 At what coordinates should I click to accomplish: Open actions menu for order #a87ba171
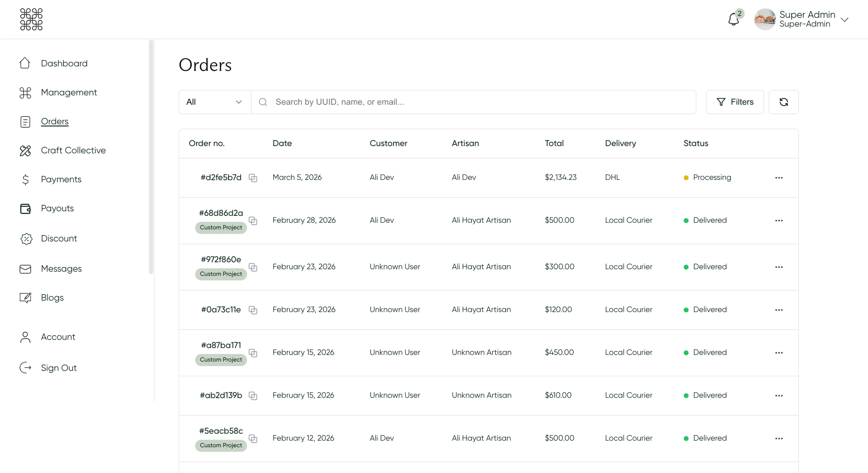pyautogui.click(x=779, y=353)
